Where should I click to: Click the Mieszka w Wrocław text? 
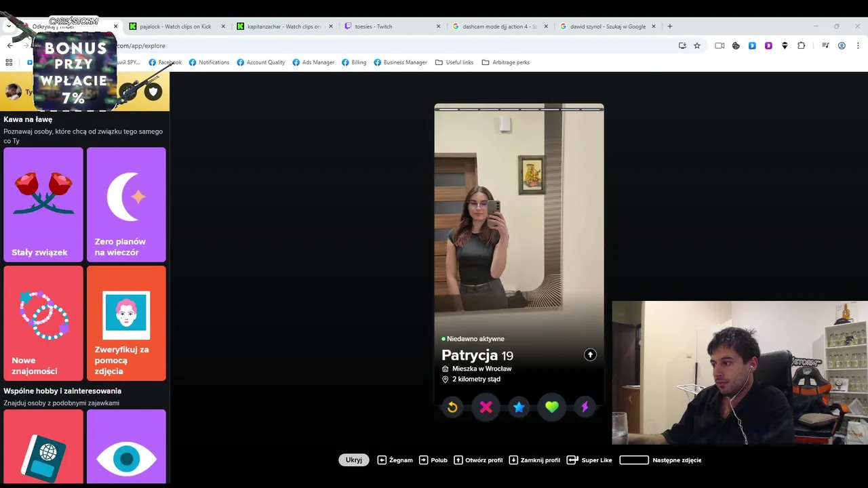point(481,369)
